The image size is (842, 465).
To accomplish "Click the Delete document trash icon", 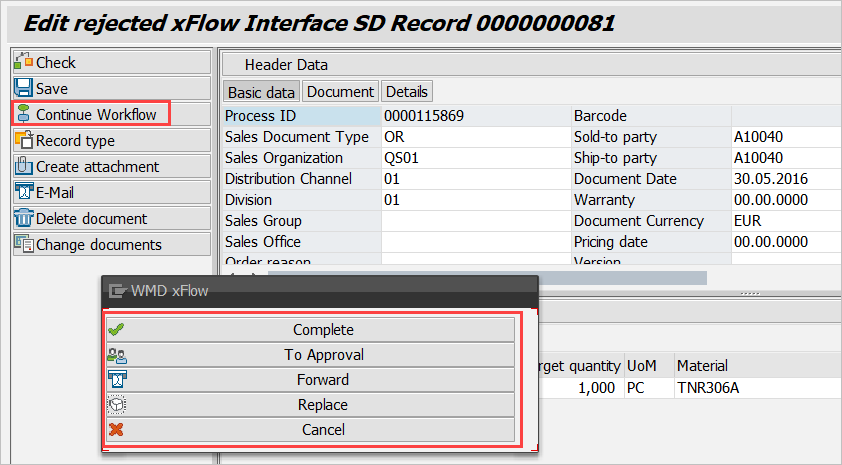I will coord(24,218).
